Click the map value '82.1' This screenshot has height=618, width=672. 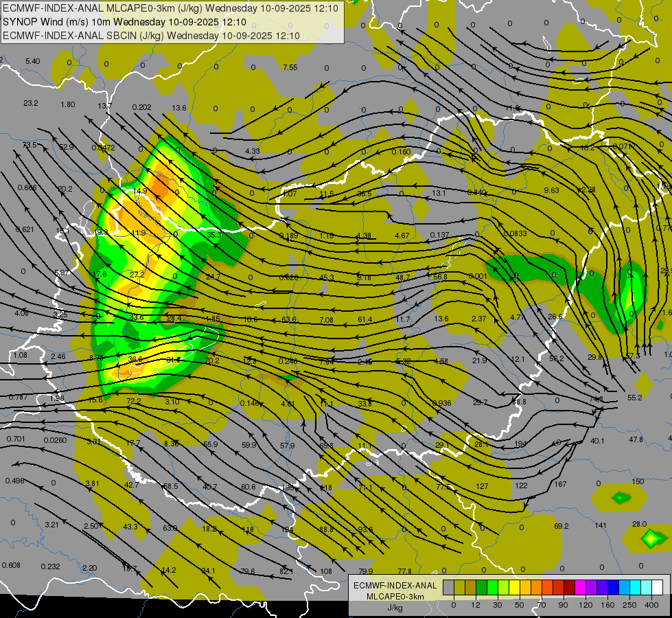(x=286, y=571)
